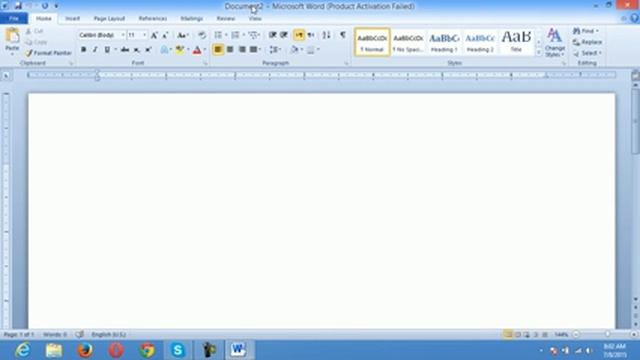Apply superscript formatting
Viewport: 640px width, 360px height.
148,50
